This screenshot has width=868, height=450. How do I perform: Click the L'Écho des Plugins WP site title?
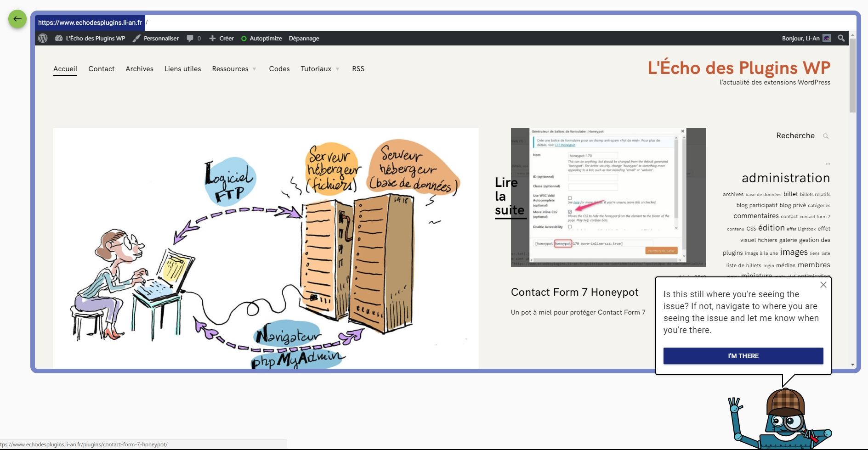click(x=739, y=68)
